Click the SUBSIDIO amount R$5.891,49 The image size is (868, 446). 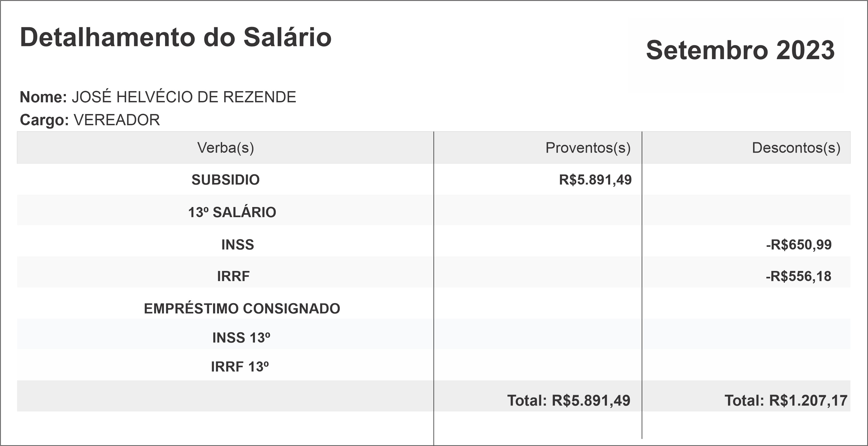(x=595, y=180)
